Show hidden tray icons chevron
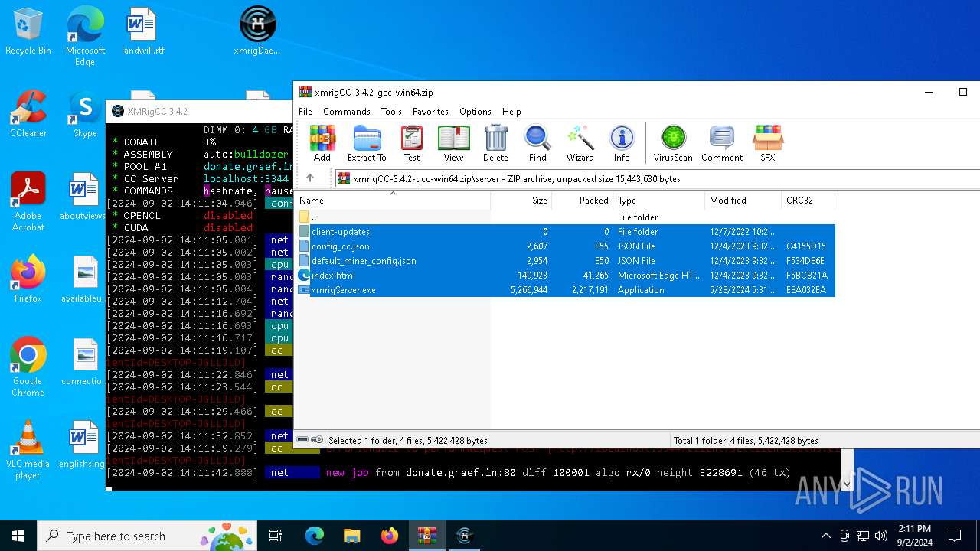Screen dimensions: 980x551 click(x=825, y=536)
